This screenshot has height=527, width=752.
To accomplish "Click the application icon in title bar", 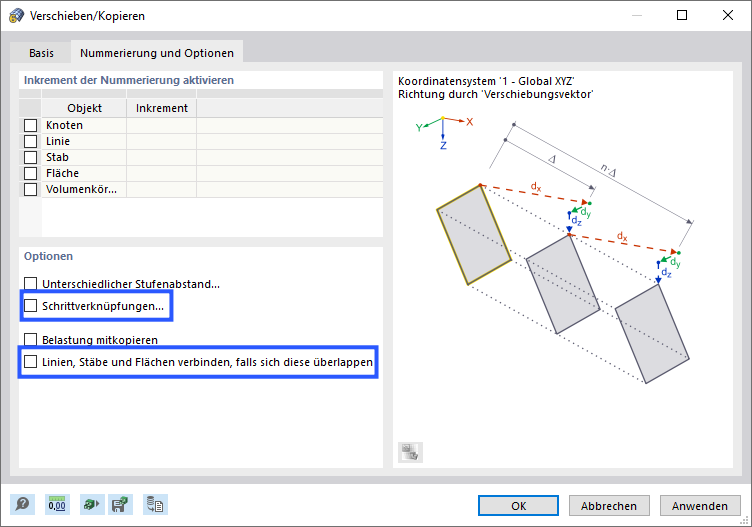I will pos(16,15).
